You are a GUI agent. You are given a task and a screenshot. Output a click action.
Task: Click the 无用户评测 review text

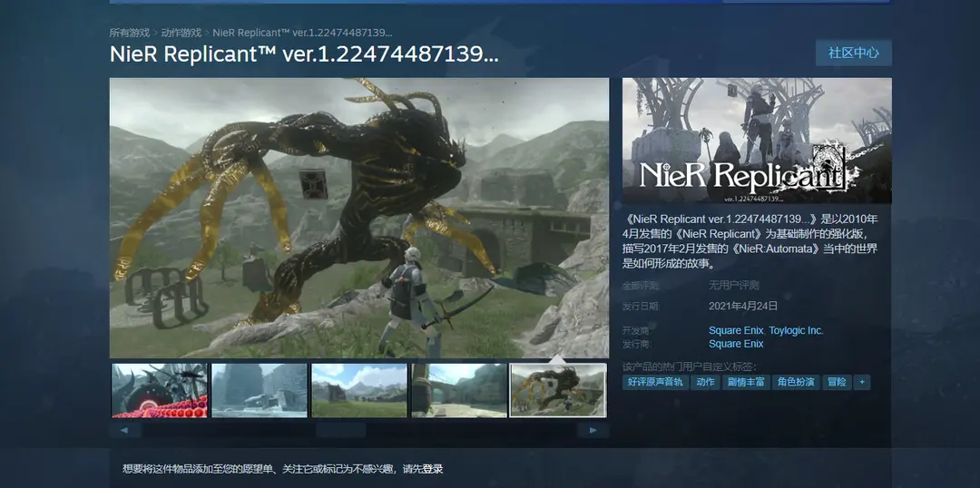733,285
